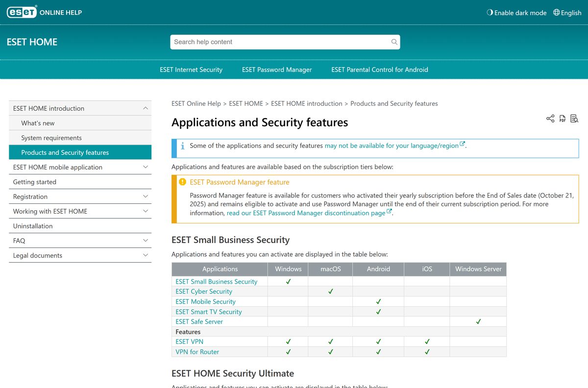Click the ONLINE HELP header text
The image size is (588, 388).
(x=61, y=13)
